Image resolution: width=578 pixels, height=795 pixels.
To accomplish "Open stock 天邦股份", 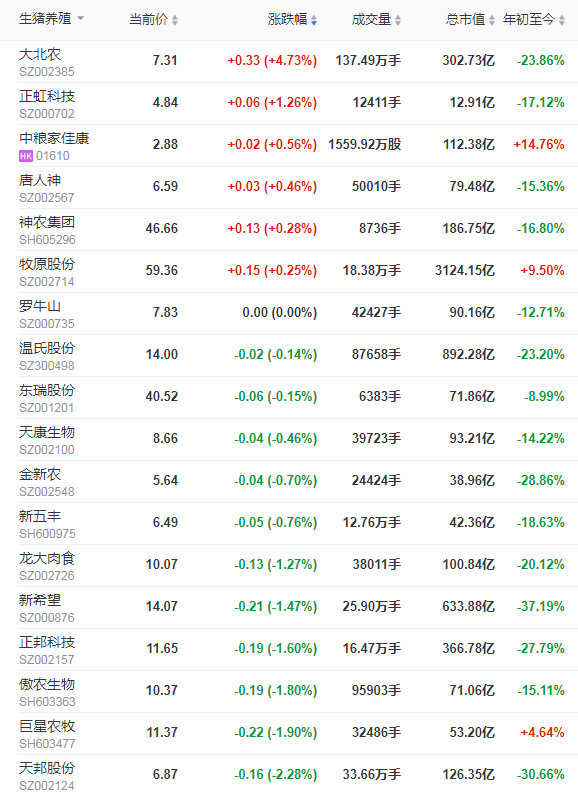I will [47, 769].
